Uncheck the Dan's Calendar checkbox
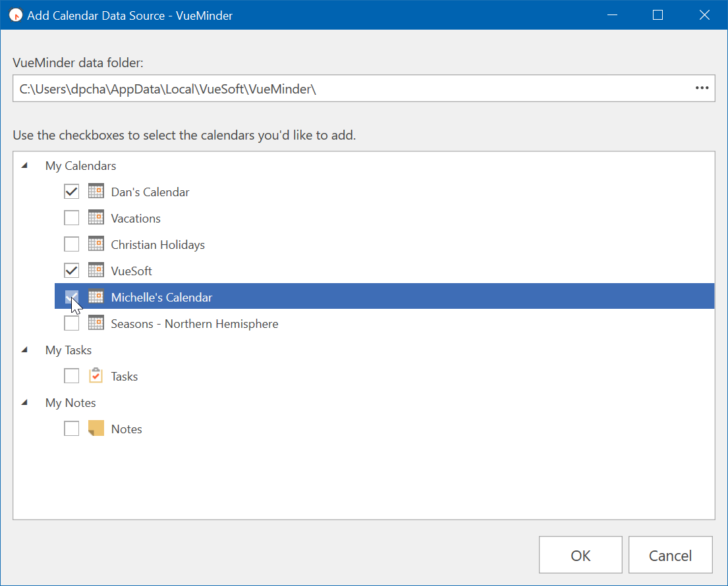 (x=72, y=192)
